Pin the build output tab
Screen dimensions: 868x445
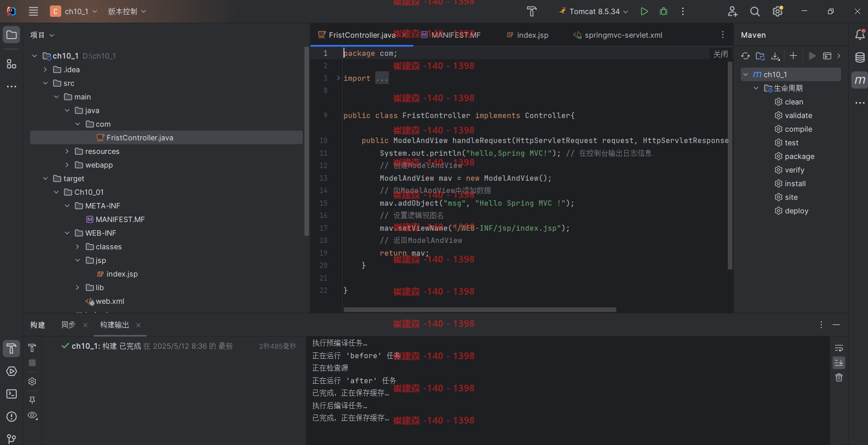coord(32,400)
